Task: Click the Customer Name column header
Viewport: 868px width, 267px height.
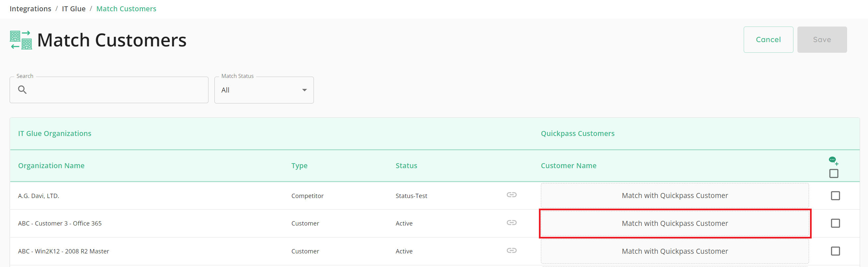Action: 568,166
